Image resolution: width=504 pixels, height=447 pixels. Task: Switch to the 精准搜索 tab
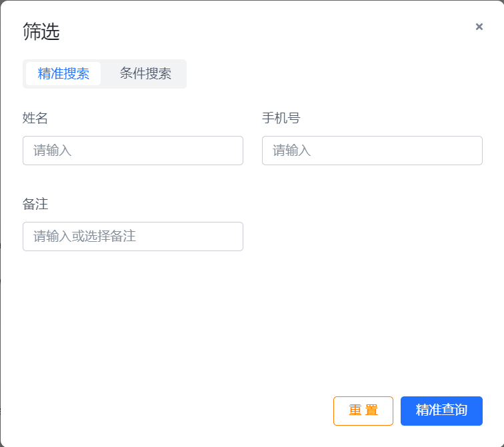[63, 73]
